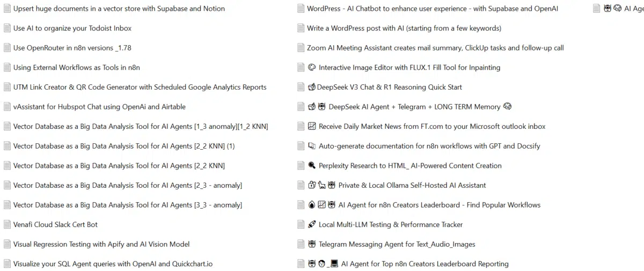Click the document icon next to Use AI to organize your Todoist Inbox
The height and width of the screenshot is (271, 644).
coord(7,28)
